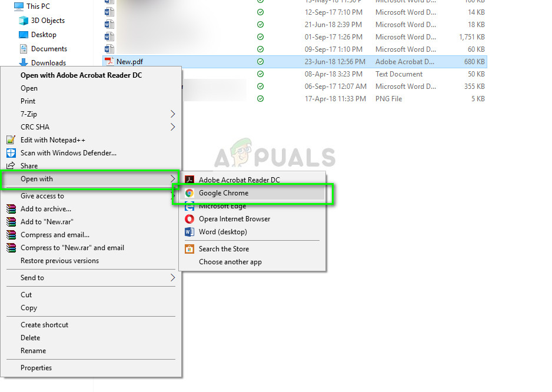
Task: Open the CRC SHA menu entry
Action: pos(35,127)
